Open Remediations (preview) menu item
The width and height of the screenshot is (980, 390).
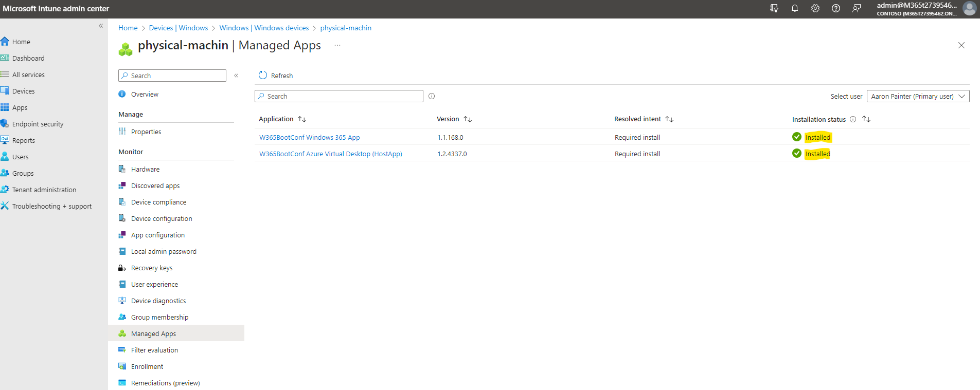coord(165,383)
